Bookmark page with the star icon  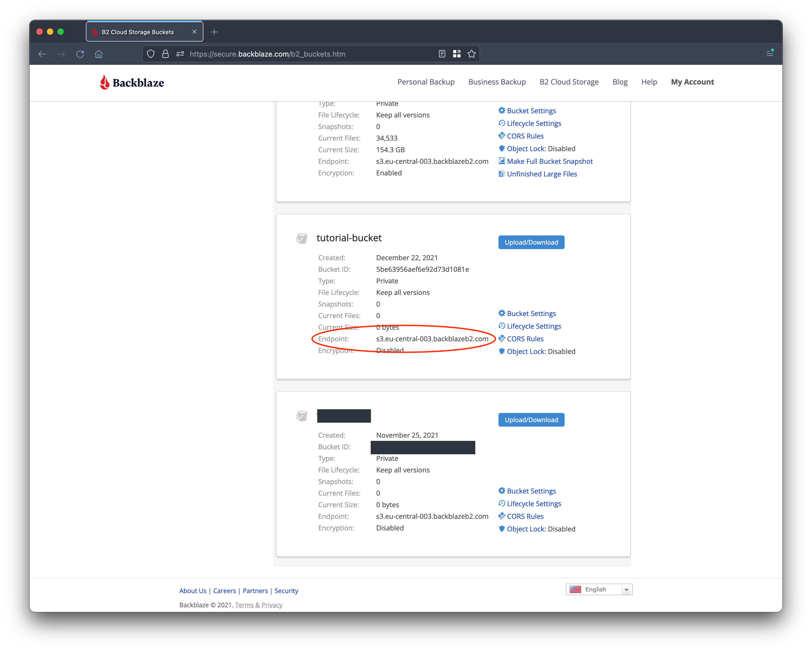(472, 54)
